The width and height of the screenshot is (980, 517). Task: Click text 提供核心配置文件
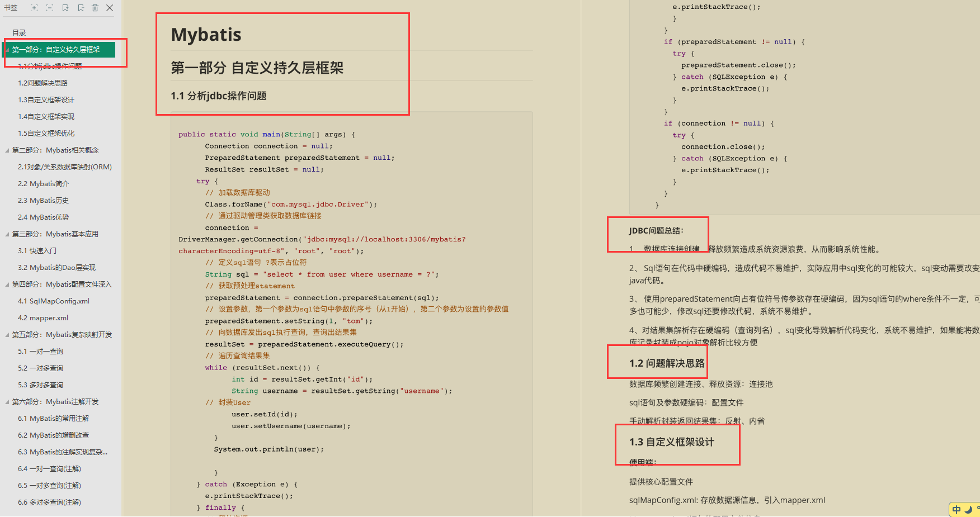(x=661, y=482)
